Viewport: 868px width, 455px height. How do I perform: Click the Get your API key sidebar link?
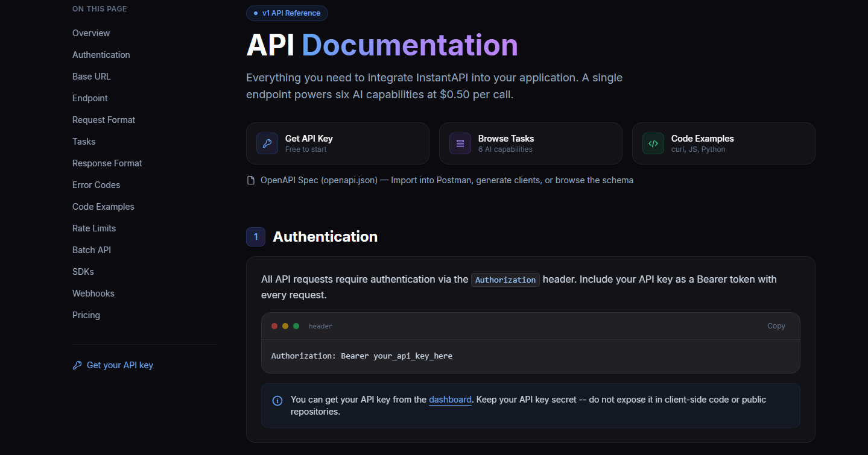113,365
